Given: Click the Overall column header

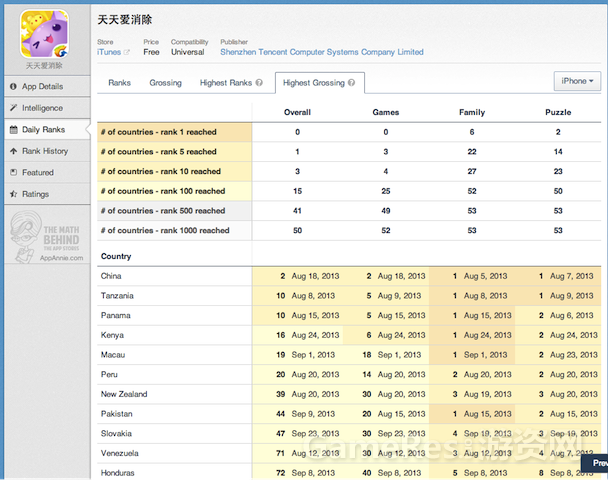Looking at the screenshot, I should pos(297,112).
